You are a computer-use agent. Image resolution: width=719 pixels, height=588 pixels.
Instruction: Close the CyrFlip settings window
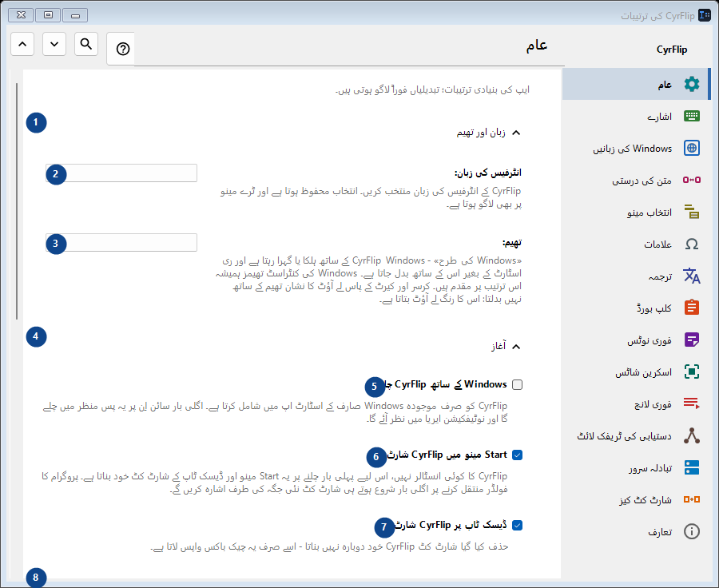point(21,15)
